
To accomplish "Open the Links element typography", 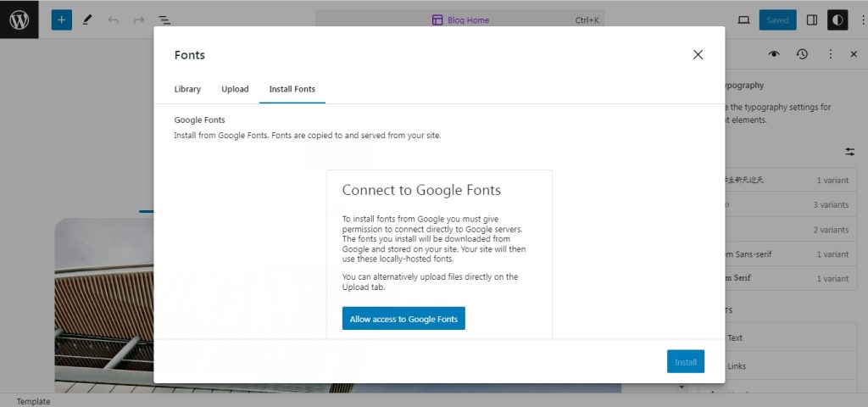I will click(x=791, y=365).
